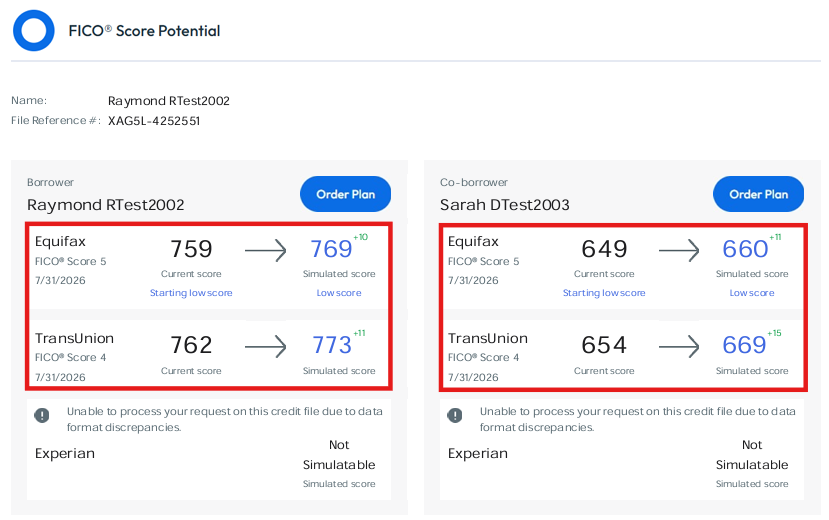
Task: Select Raymond's simulated TransUnion score 773
Action: coord(331,345)
